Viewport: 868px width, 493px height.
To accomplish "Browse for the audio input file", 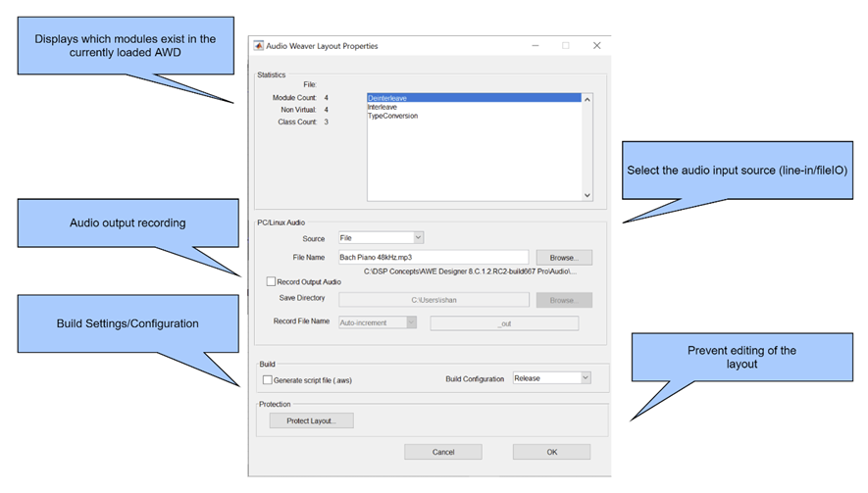I will (x=564, y=258).
